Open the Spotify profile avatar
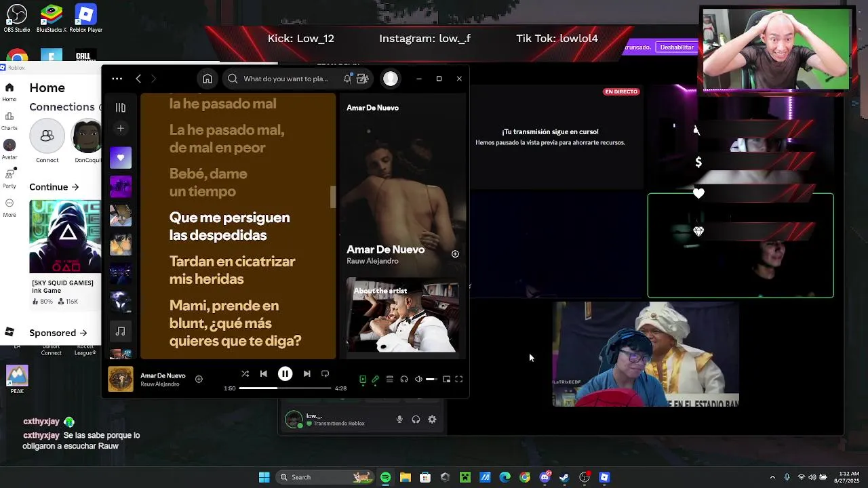The width and height of the screenshot is (868, 488). [x=391, y=79]
